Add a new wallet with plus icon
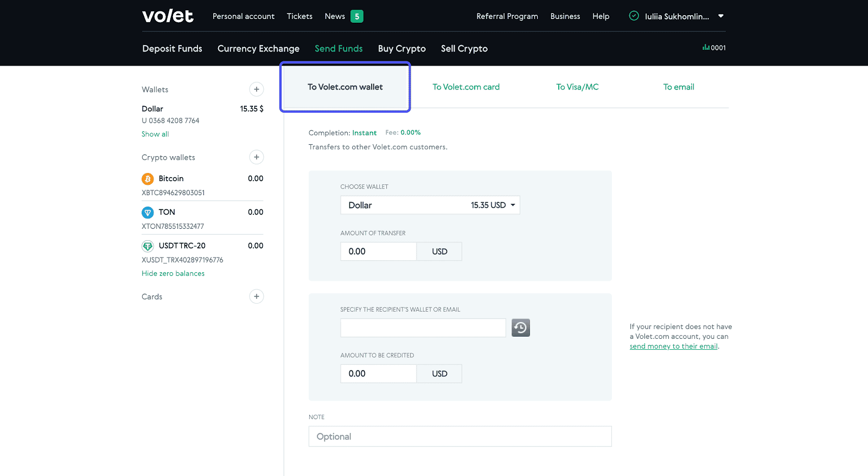Image resolution: width=868 pixels, height=476 pixels. coord(257,89)
